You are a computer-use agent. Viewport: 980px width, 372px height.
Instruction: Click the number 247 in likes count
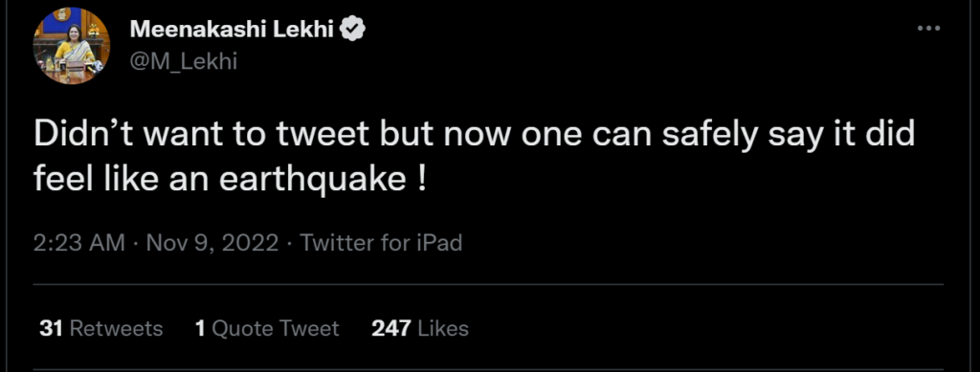391,328
